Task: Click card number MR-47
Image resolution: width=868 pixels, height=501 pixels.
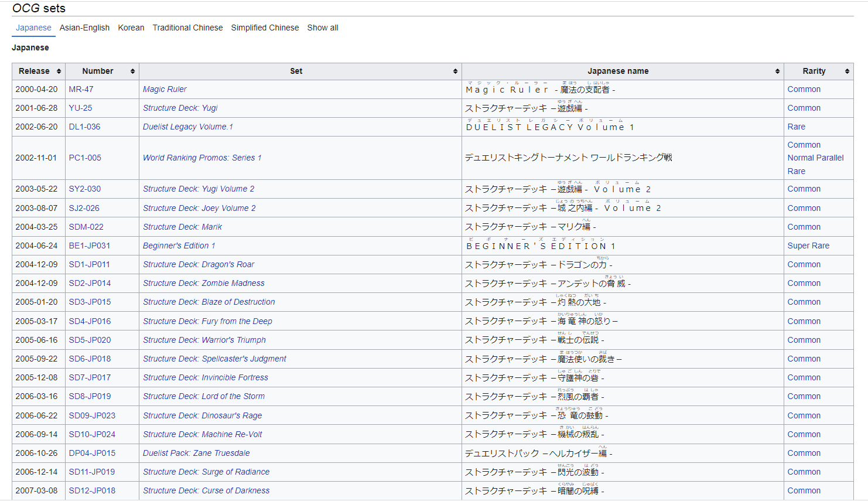Action: [x=81, y=89]
